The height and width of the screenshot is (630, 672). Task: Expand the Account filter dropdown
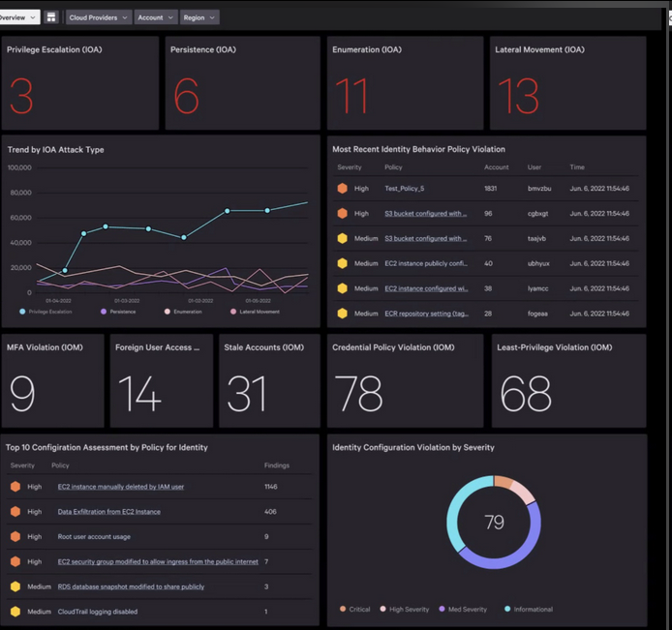click(x=155, y=17)
